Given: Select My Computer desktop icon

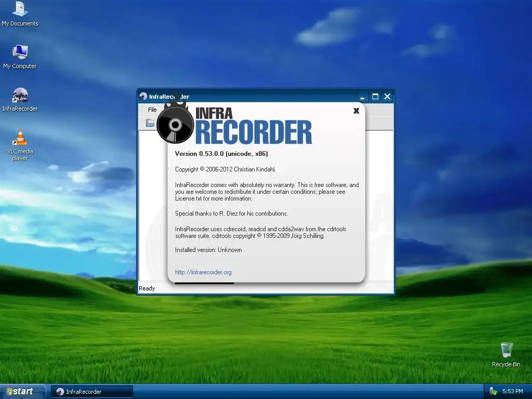Looking at the screenshot, I should 20,57.
